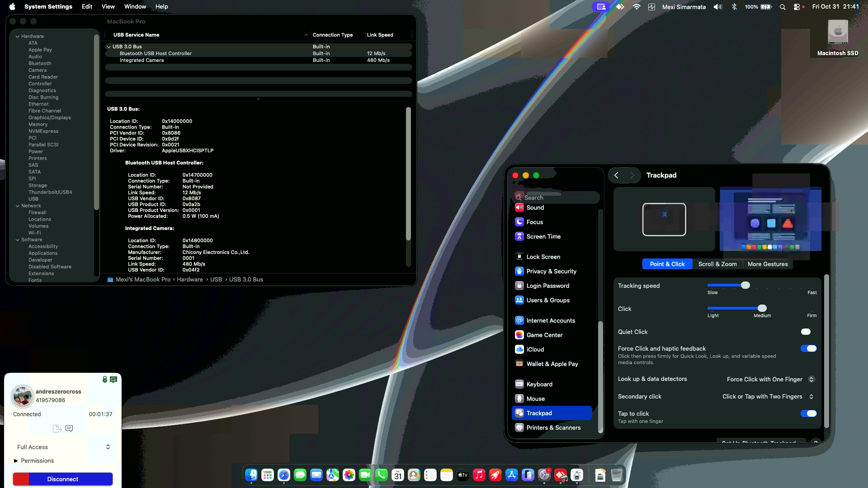868x488 pixels.
Task: Open Trash in the Dock
Action: pos(617,475)
